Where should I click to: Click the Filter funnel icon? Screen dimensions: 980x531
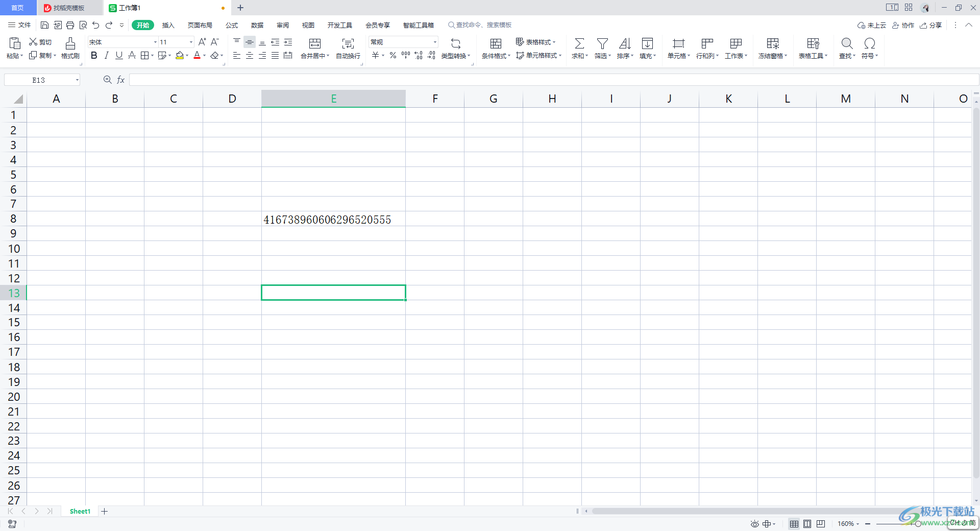click(x=602, y=43)
